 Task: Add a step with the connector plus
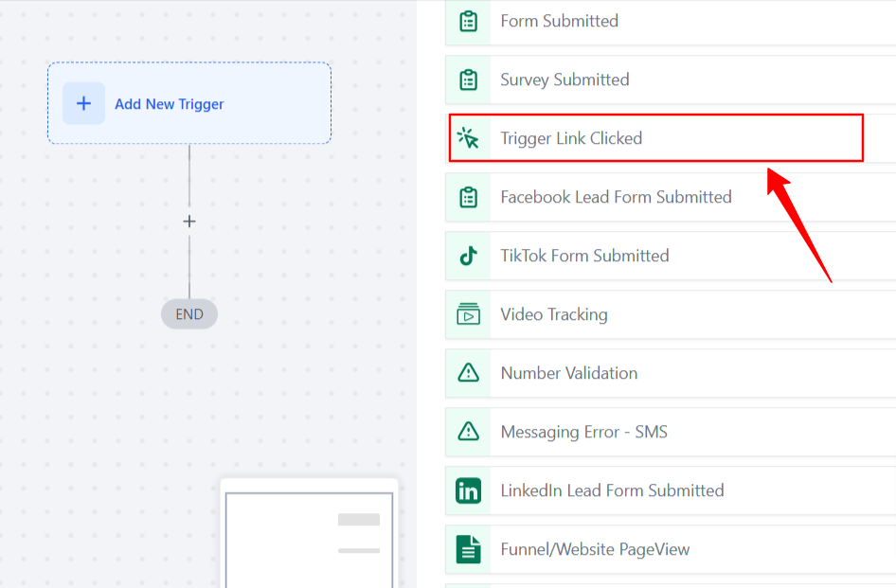[189, 222]
